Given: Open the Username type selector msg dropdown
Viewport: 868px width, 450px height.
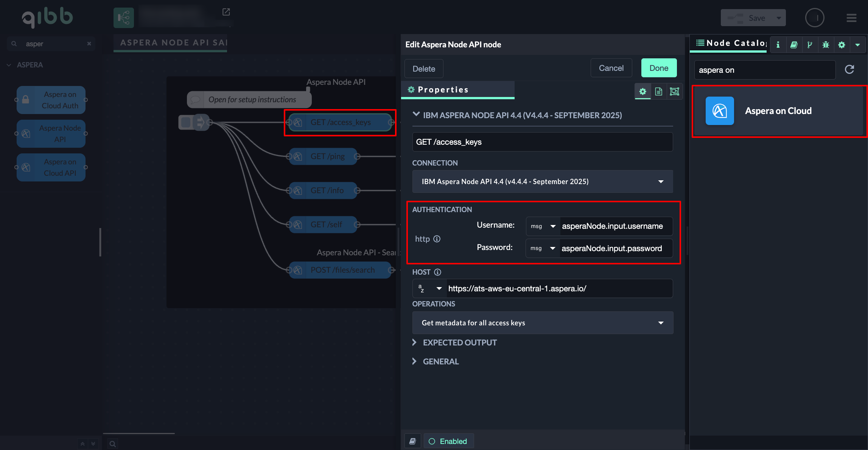Looking at the screenshot, I should point(543,226).
